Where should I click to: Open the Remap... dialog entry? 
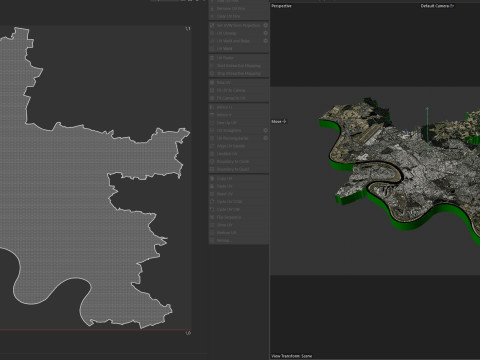(238, 240)
